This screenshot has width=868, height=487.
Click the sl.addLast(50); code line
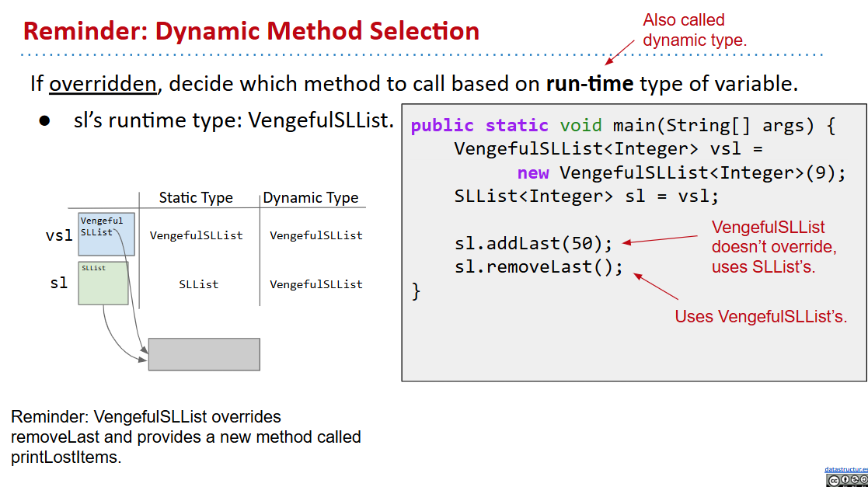534,243
